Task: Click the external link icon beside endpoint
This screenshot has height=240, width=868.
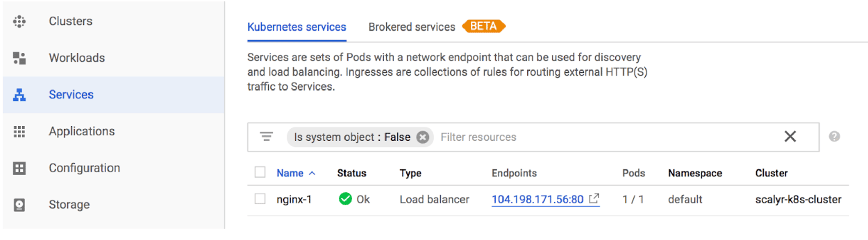Action: pyautogui.click(x=594, y=199)
